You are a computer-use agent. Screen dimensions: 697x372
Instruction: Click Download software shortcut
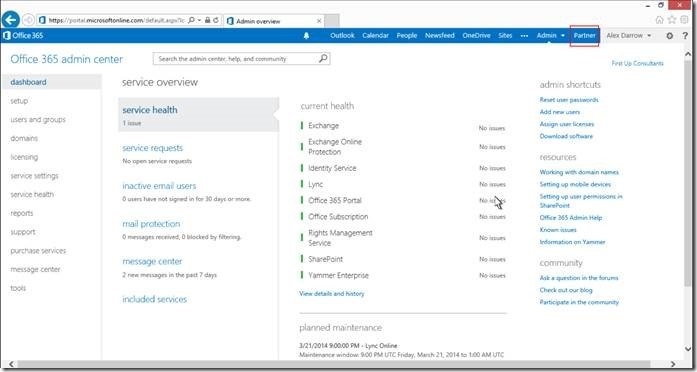[566, 136]
